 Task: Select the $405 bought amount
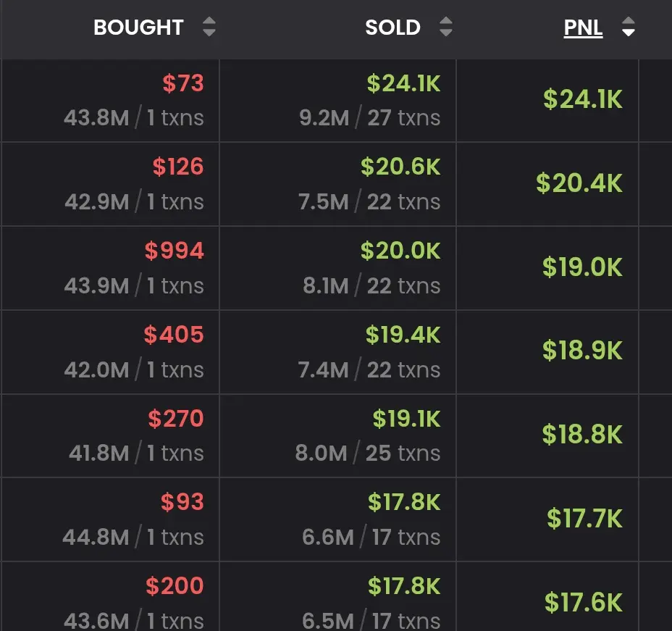click(x=174, y=335)
